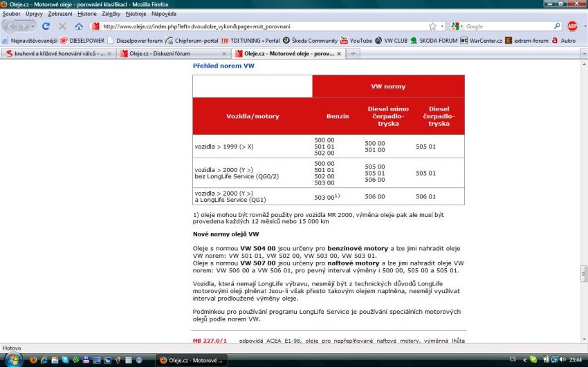Open the Nástroje menu
The height and width of the screenshot is (367, 588).
(136, 14)
